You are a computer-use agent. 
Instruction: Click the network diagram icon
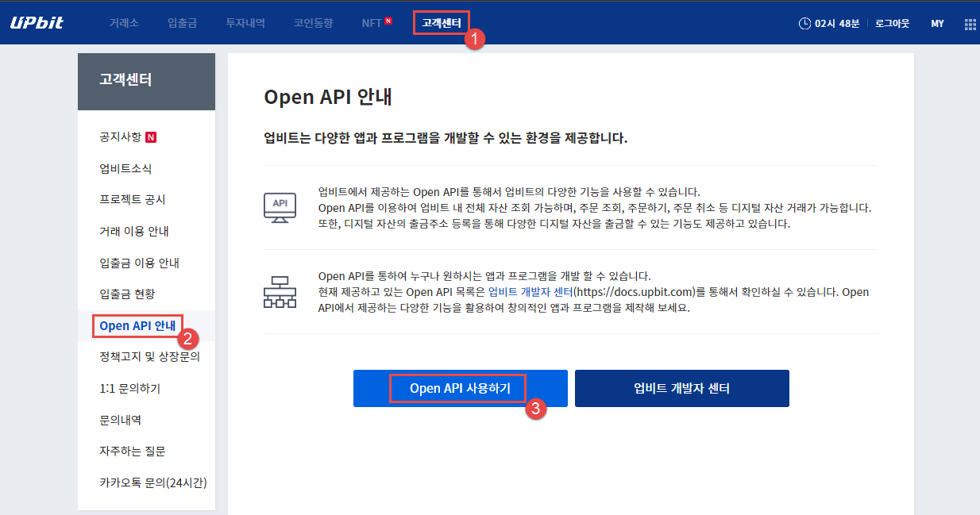tap(279, 291)
